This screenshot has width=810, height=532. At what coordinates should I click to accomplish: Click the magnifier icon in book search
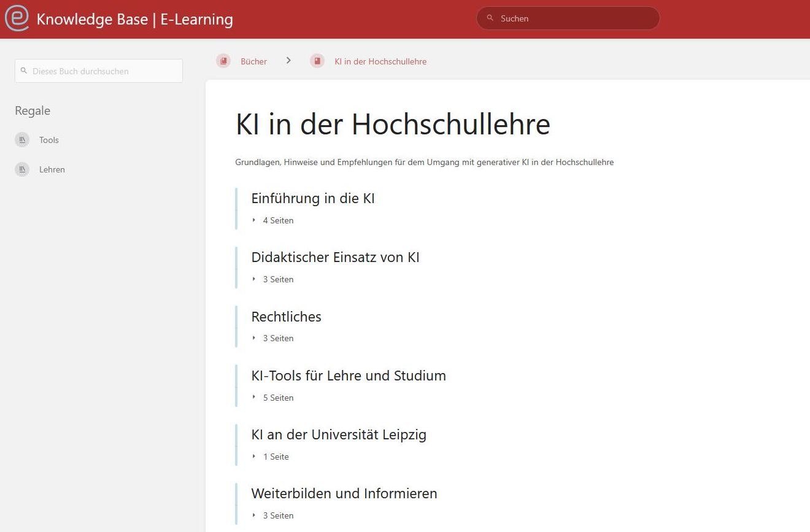click(24, 71)
